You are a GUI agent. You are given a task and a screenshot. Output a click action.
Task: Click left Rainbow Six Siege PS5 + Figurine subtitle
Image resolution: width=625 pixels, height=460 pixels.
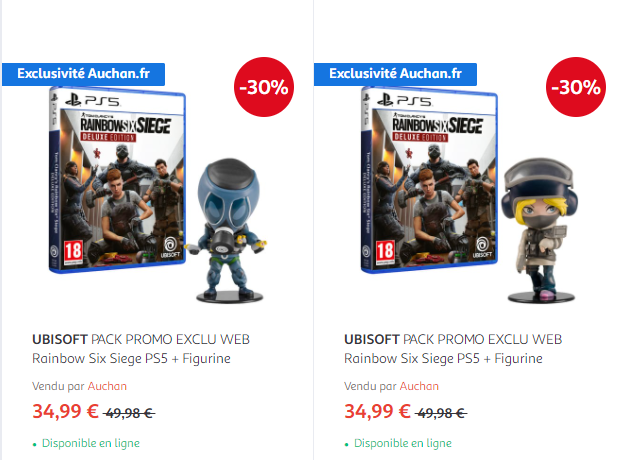(131, 359)
